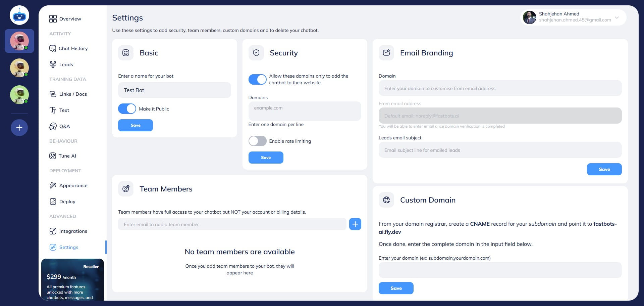Expand the Shahjehan Ahmed account dropdown
The image size is (644, 306).
(x=616, y=17)
